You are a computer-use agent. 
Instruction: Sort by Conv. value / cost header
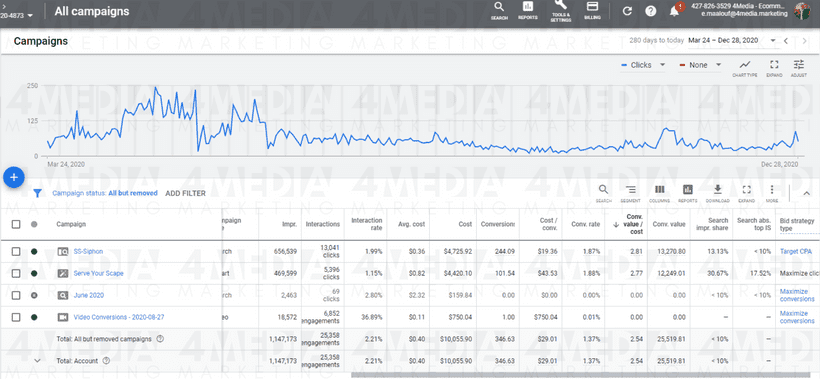[633, 224]
